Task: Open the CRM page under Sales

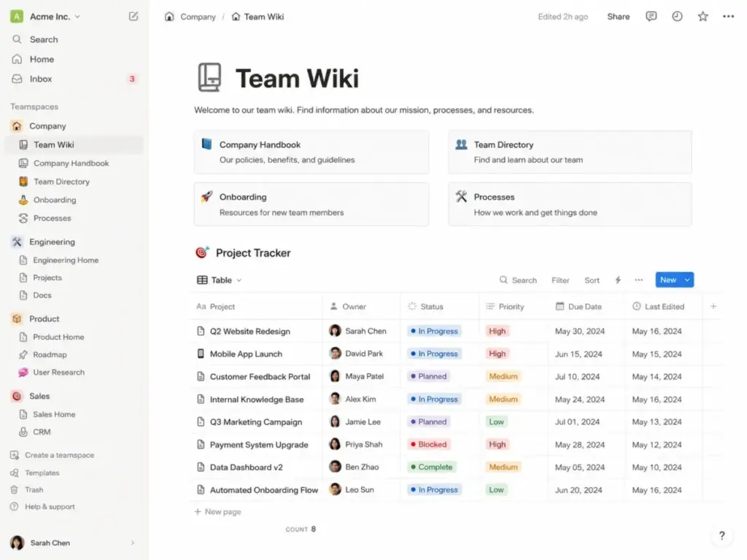Action: click(74, 432)
